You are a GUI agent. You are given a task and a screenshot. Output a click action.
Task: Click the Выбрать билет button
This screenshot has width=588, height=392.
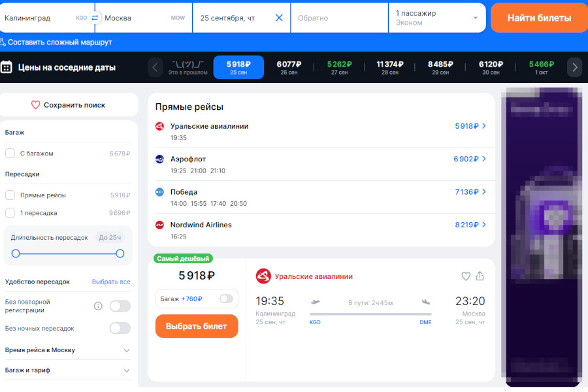pyautogui.click(x=197, y=326)
